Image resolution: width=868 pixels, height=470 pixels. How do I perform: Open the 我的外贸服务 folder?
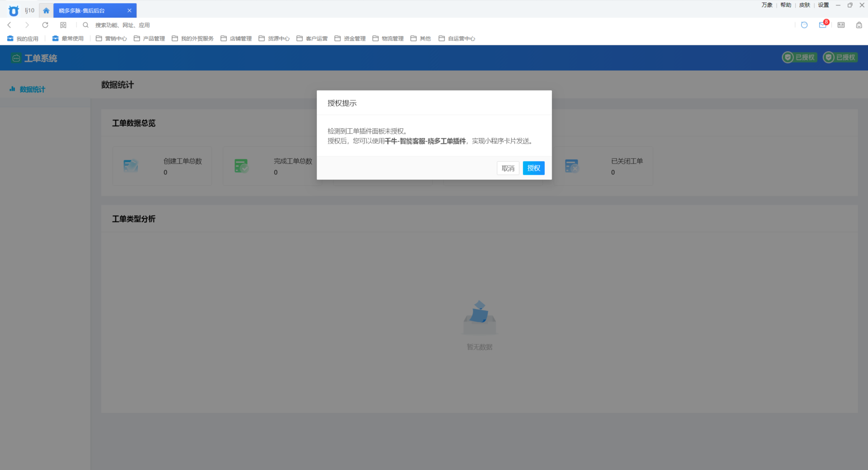[193, 38]
